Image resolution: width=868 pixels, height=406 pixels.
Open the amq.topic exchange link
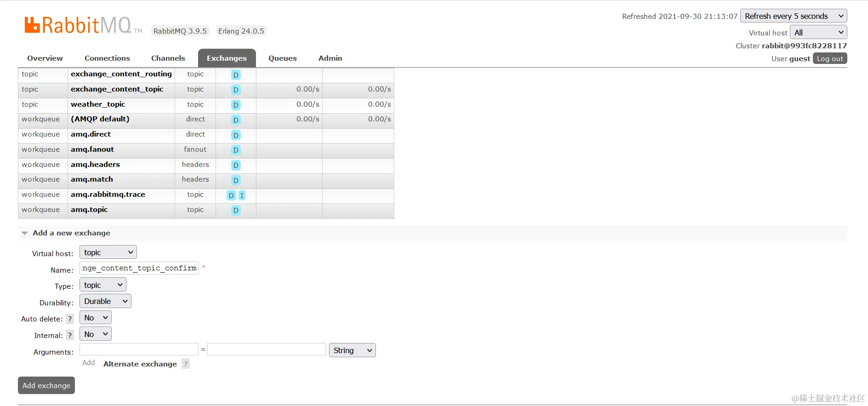tap(89, 210)
